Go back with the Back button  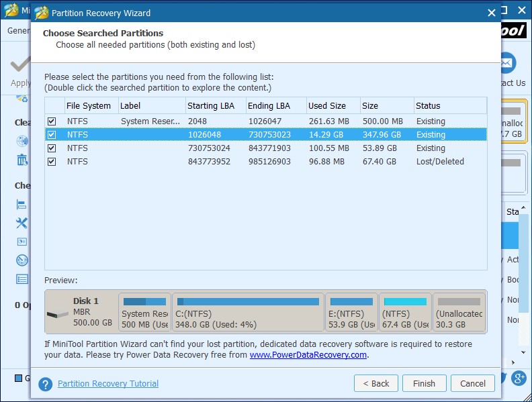pyautogui.click(x=376, y=383)
